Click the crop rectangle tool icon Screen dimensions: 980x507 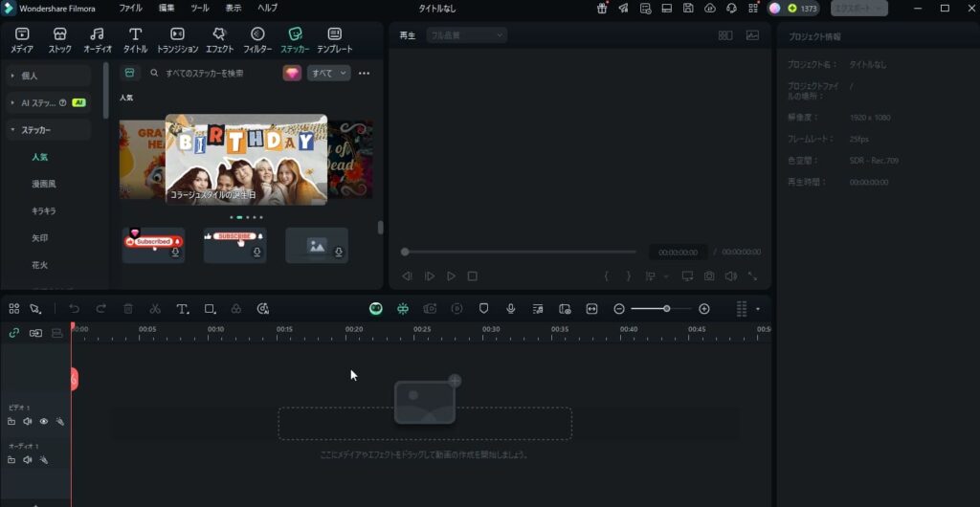(x=210, y=308)
